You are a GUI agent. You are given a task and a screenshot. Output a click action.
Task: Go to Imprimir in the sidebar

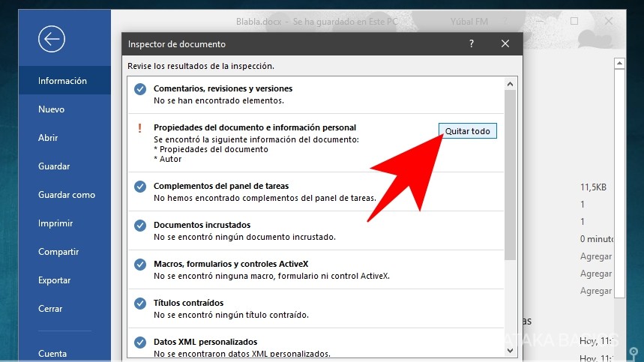click(x=55, y=223)
